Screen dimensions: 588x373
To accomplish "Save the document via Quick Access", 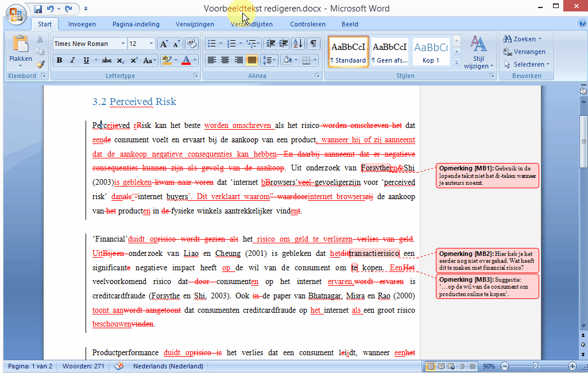I will click(x=38, y=9).
